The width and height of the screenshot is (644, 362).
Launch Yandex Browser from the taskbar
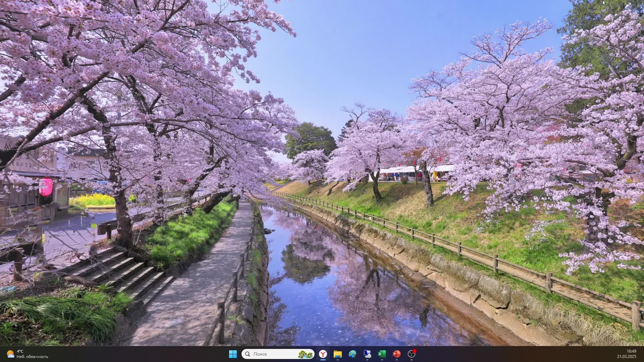click(x=323, y=354)
